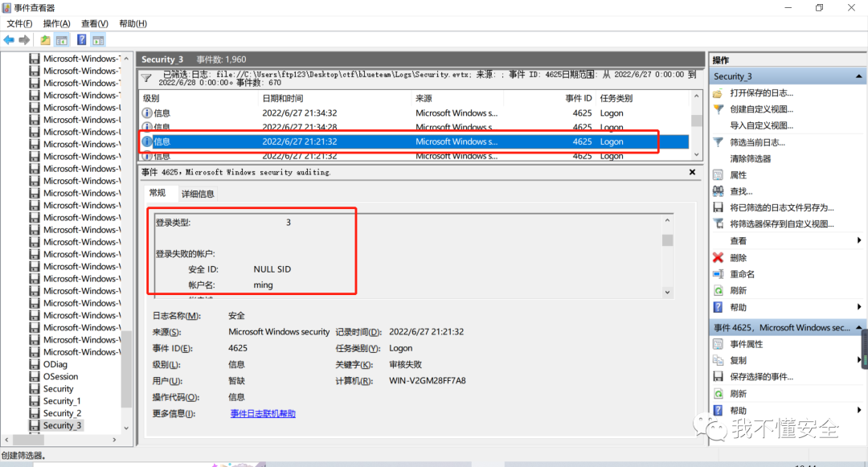Click the OSession log icon in the tree
Screen dimensions: 868x467
click(x=35, y=376)
